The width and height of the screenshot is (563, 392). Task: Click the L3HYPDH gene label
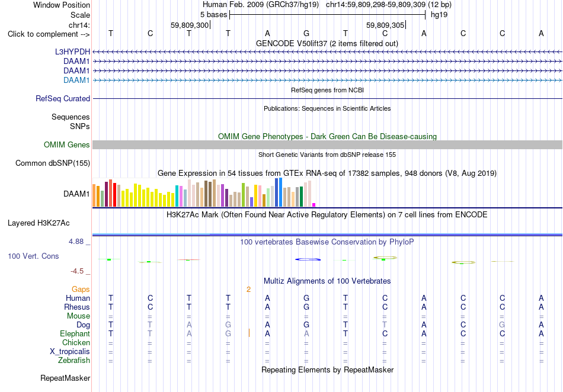[72, 52]
